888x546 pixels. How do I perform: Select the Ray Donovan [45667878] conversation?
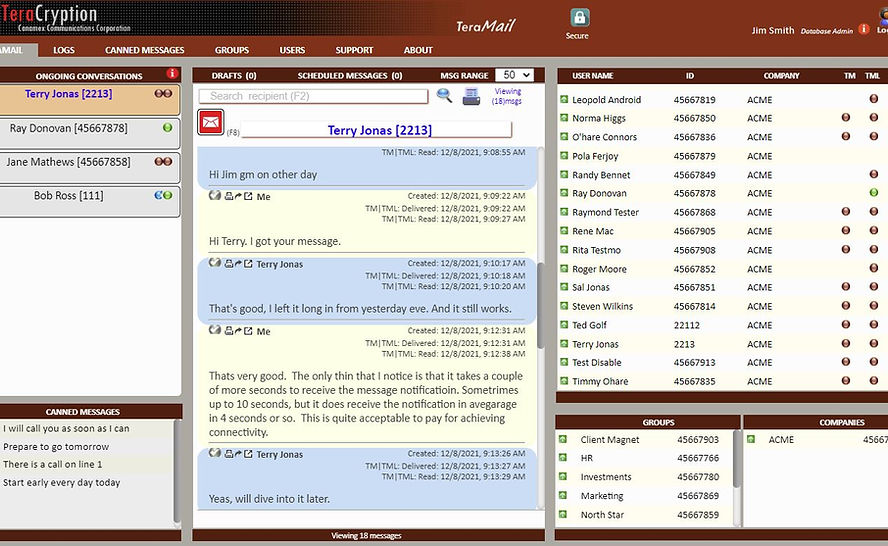tap(90, 133)
